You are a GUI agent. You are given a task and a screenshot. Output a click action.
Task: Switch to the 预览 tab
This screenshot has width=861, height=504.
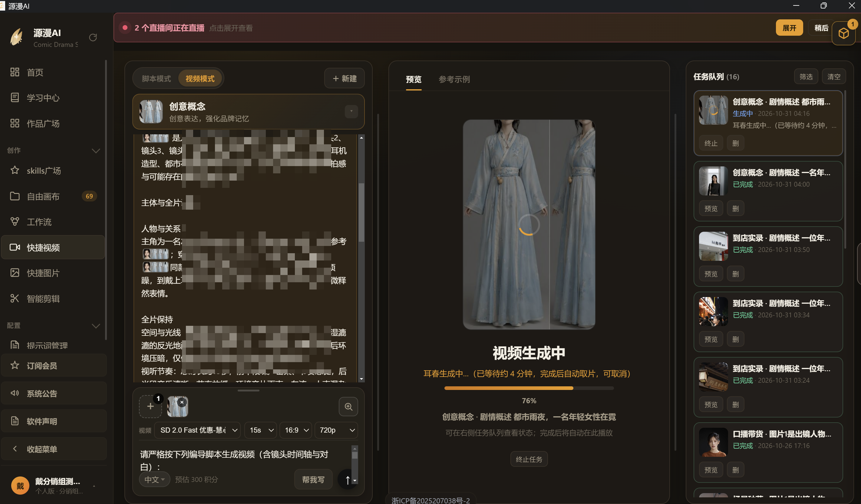tap(414, 79)
